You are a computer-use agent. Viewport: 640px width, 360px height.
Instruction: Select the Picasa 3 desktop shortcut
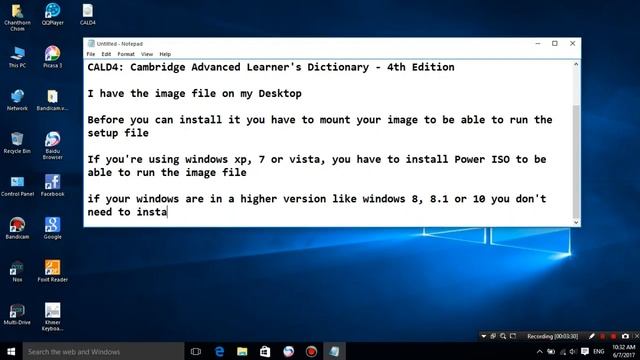[53, 57]
